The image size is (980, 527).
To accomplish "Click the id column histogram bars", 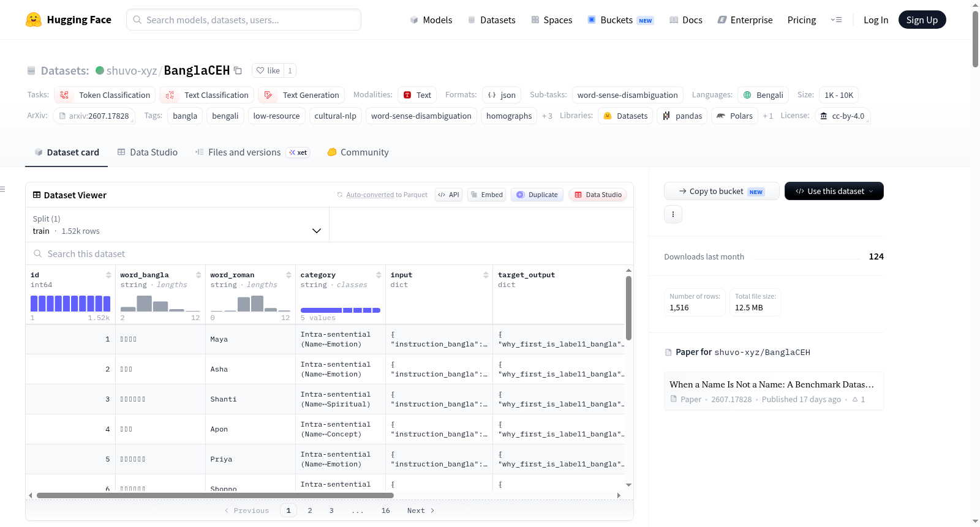I will 70,304.
